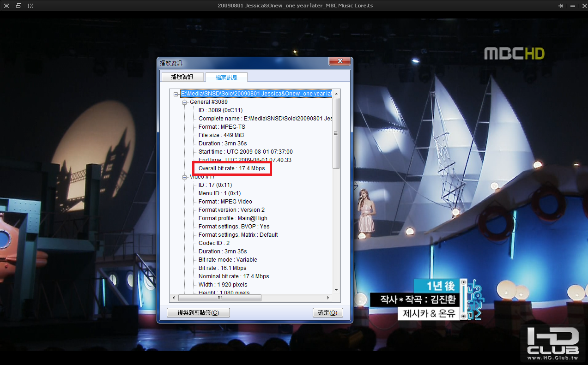
Task: Collapse the root file path tree node
Action: pos(176,94)
